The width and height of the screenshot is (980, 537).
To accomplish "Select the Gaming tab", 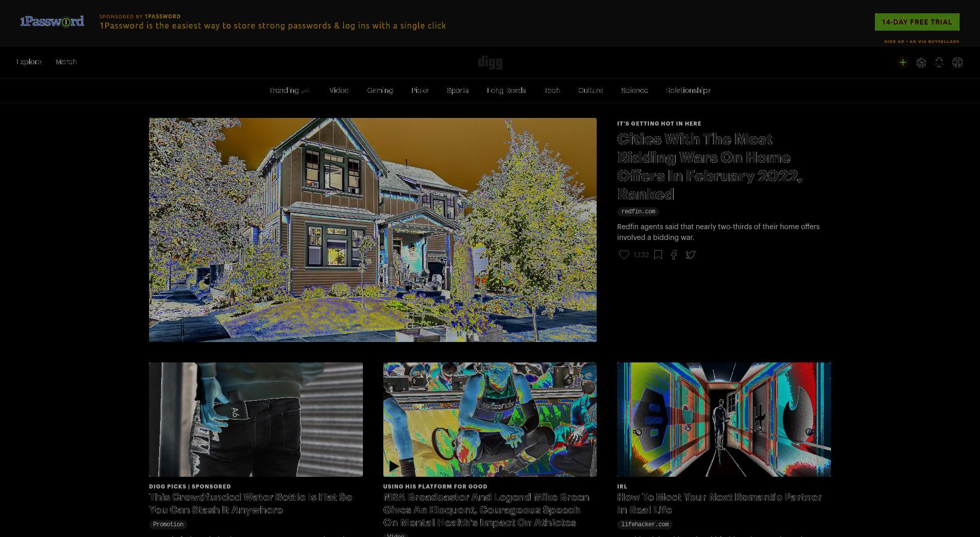I will 380,90.
